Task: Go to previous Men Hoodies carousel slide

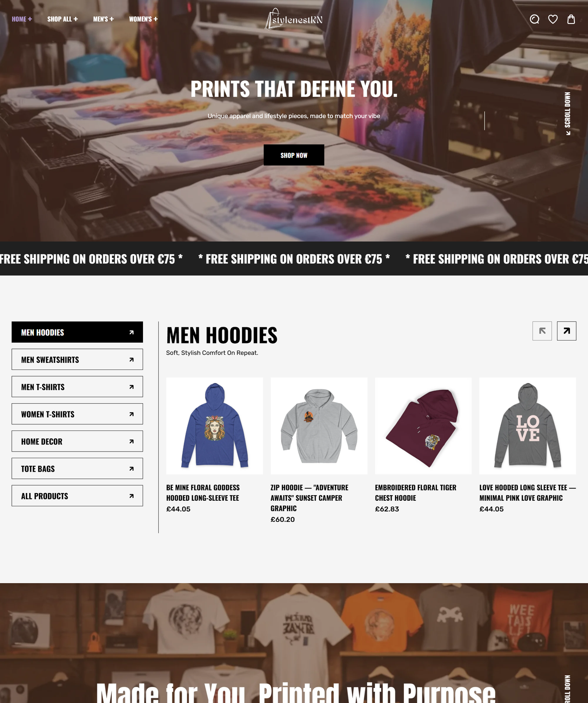Action: 542,331
